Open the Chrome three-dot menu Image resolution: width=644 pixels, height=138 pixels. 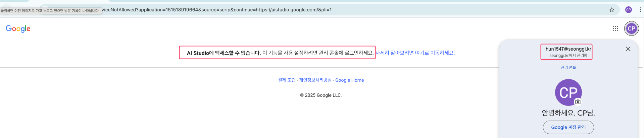click(x=640, y=10)
